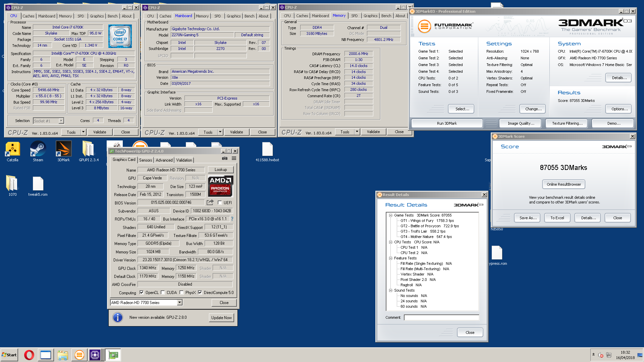This screenshot has height=362, width=644.
Task: Open SPD tab in Memory CPU-Z window
Action: coord(354,16)
